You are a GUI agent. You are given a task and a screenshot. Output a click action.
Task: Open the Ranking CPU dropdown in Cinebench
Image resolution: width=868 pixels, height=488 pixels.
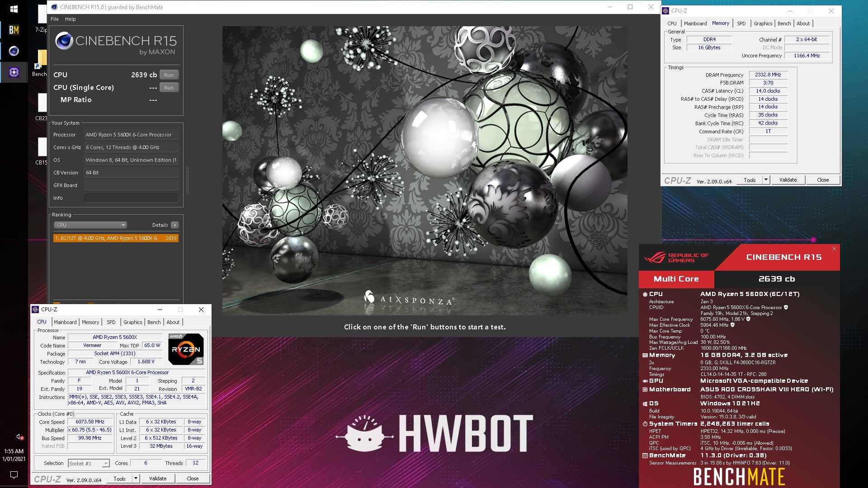tap(90, 225)
